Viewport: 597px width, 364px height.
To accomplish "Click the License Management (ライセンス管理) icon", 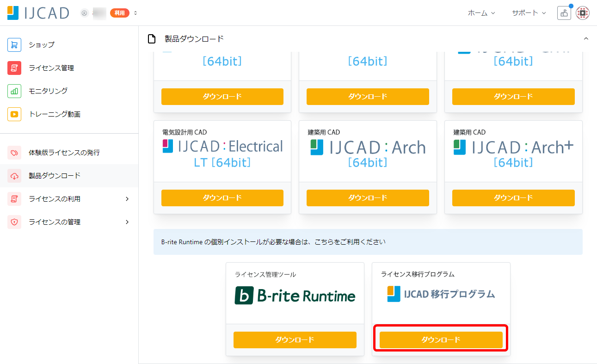I will [x=14, y=68].
